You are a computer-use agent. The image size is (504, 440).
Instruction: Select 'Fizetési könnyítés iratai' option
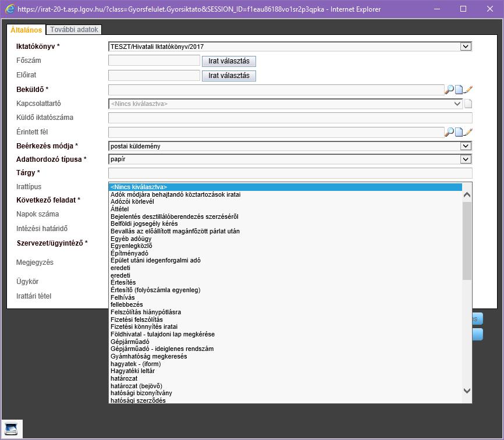pyautogui.click(x=285, y=327)
